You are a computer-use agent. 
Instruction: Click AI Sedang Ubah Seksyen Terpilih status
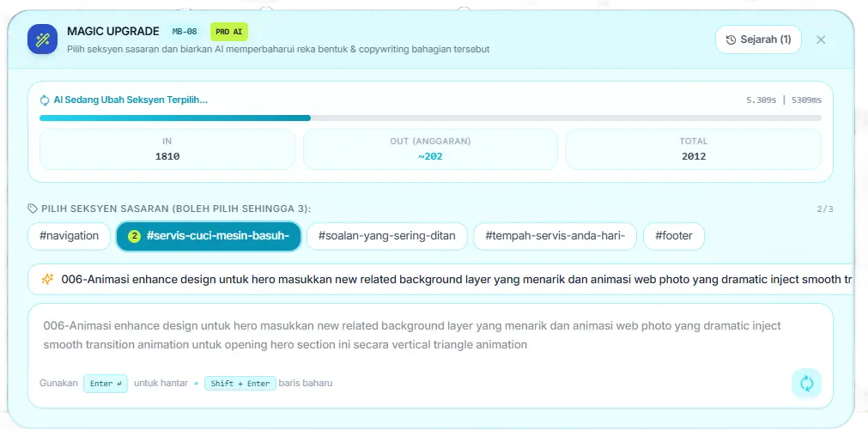[131, 100]
